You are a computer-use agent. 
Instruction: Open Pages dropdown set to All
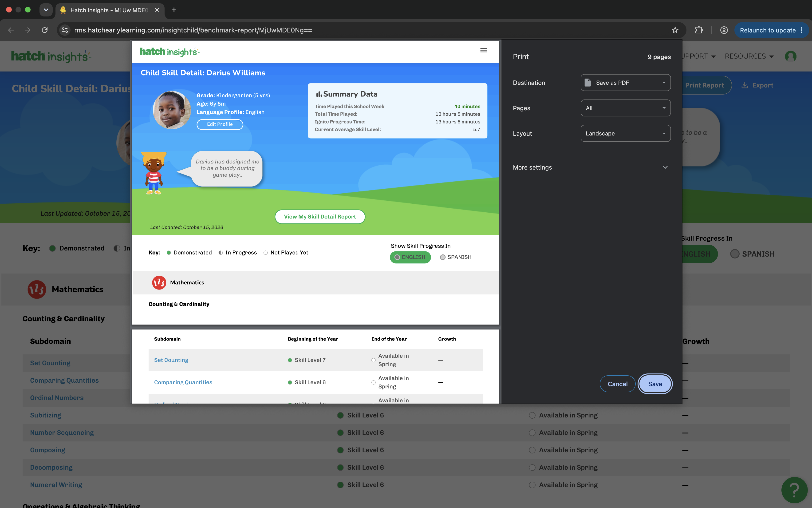pos(625,108)
